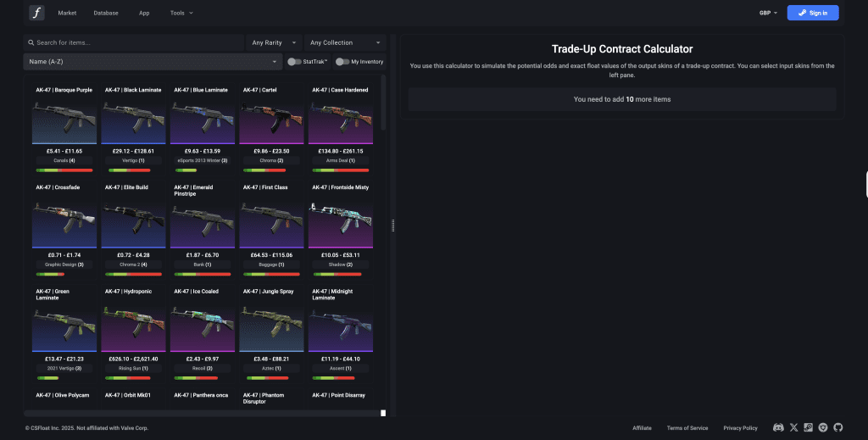Click the float range bar of Hydroponic
This screenshot has height=440, width=868.
pyautogui.click(x=128, y=378)
